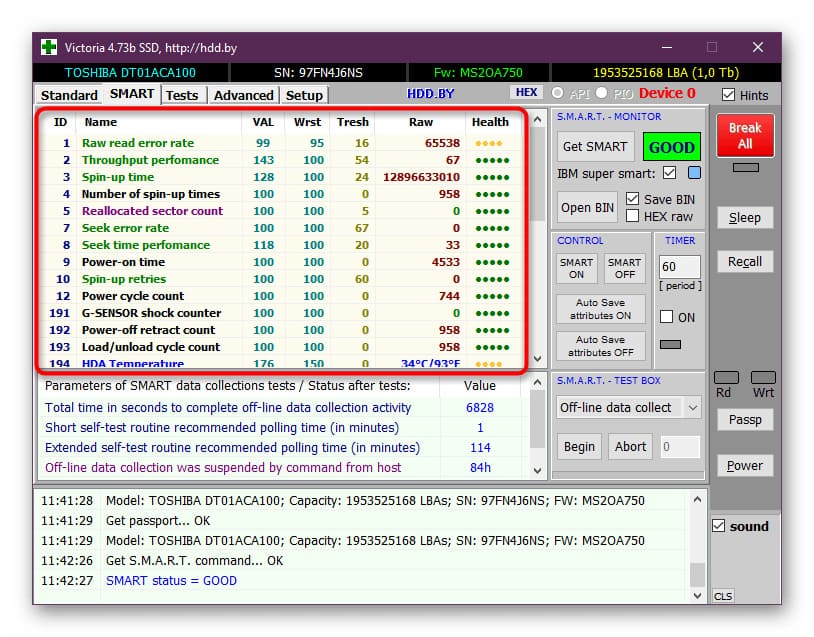Open the Advanced tab

click(243, 96)
